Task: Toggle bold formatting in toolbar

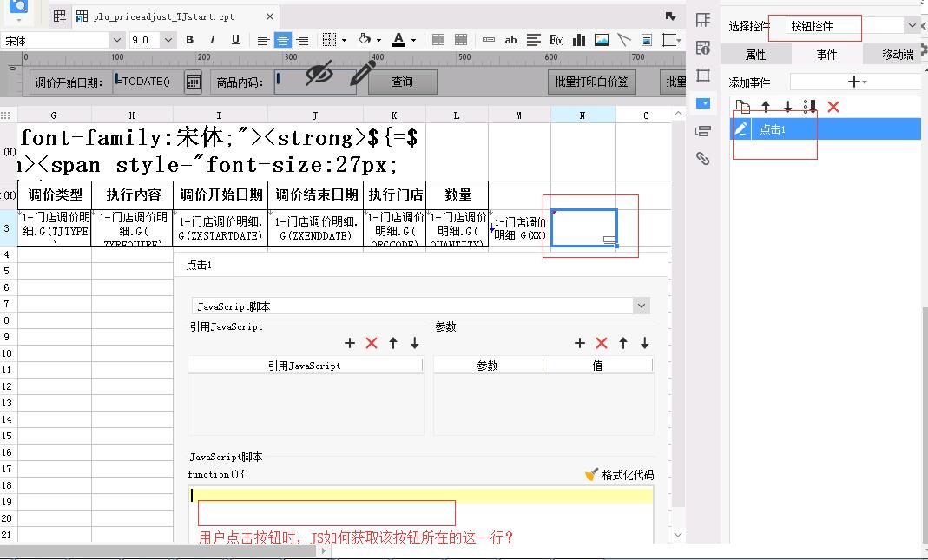Action: coord(189,40)
